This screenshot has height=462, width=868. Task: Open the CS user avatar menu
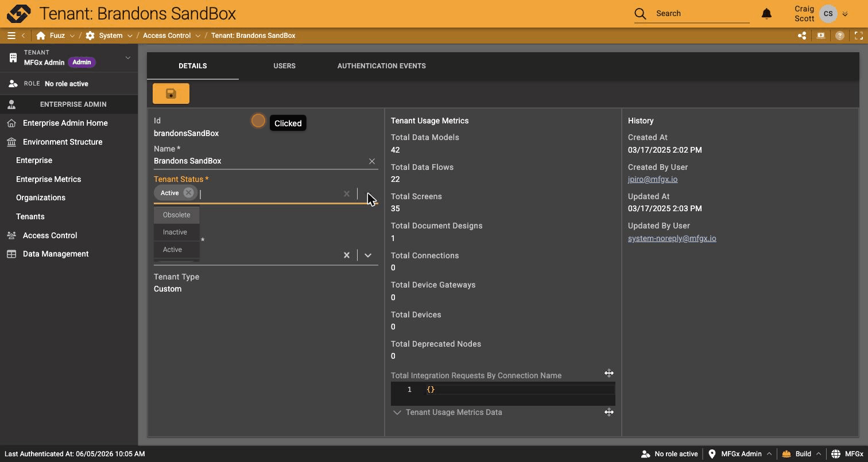[x=828, y=14]
